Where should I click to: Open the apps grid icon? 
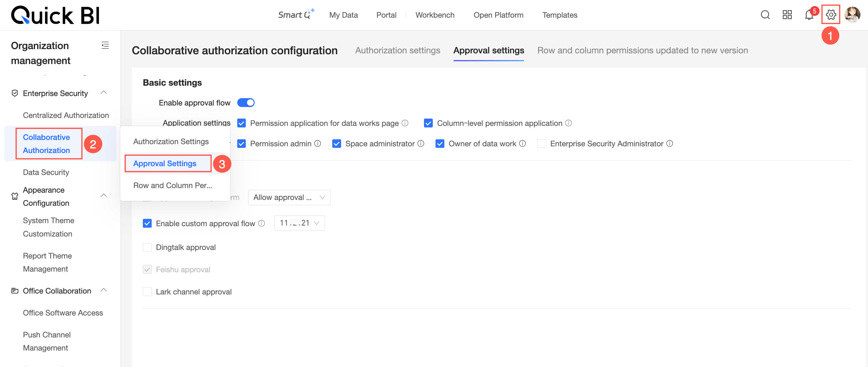pos(787,15)
